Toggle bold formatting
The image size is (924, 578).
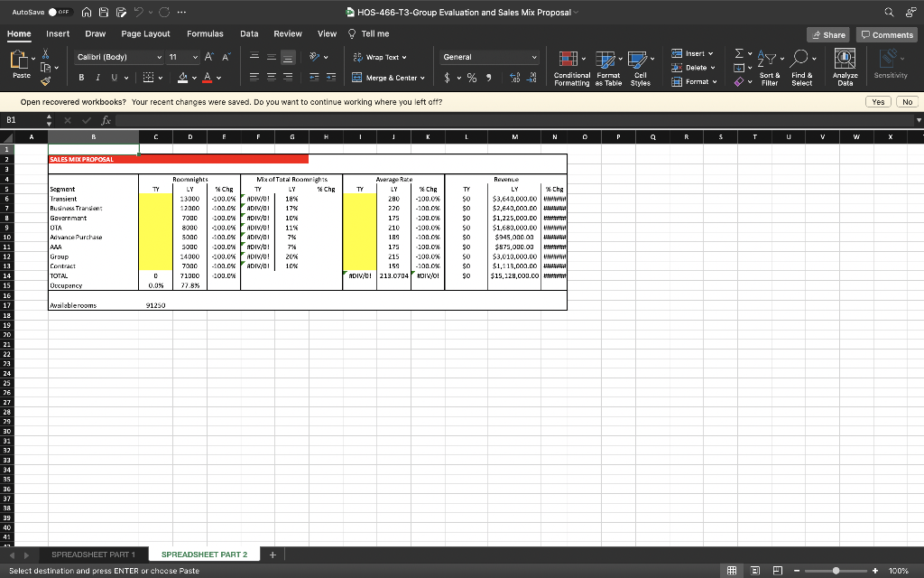point(79,78)
